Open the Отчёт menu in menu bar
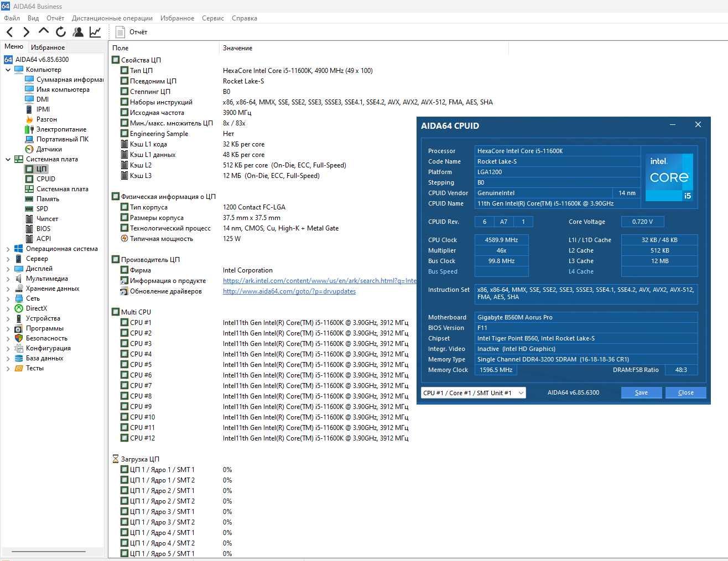Image resolution: width=728 pixels, height=561 pixels. coord(55,18)
